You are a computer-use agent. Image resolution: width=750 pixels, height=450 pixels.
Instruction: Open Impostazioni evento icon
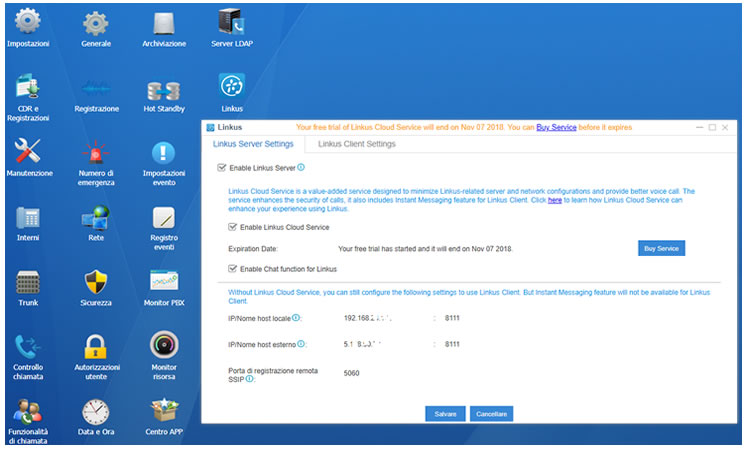pos(164,153)
